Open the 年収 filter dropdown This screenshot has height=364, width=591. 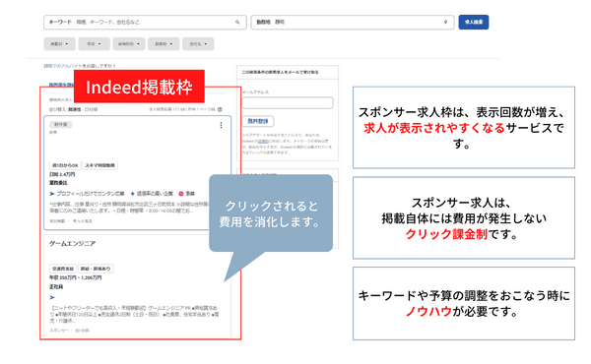click(x=95, y=44)
